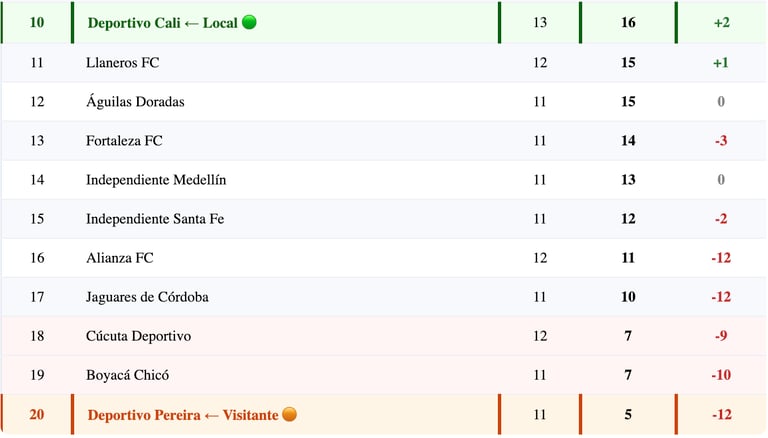This screenshot has height=438, width=768.
Task: Click position number 10 cell
Action: pyautogui.click(x=37, y=22)
